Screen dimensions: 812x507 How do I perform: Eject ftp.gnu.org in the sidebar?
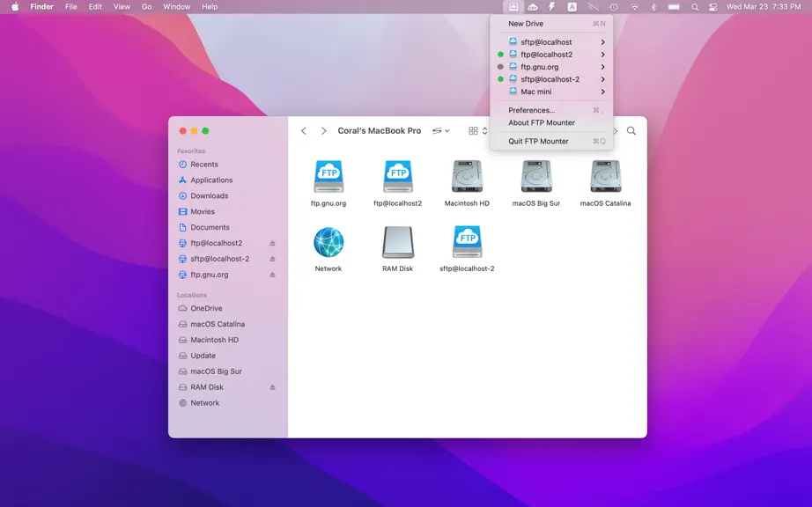(x=272, y=275)
